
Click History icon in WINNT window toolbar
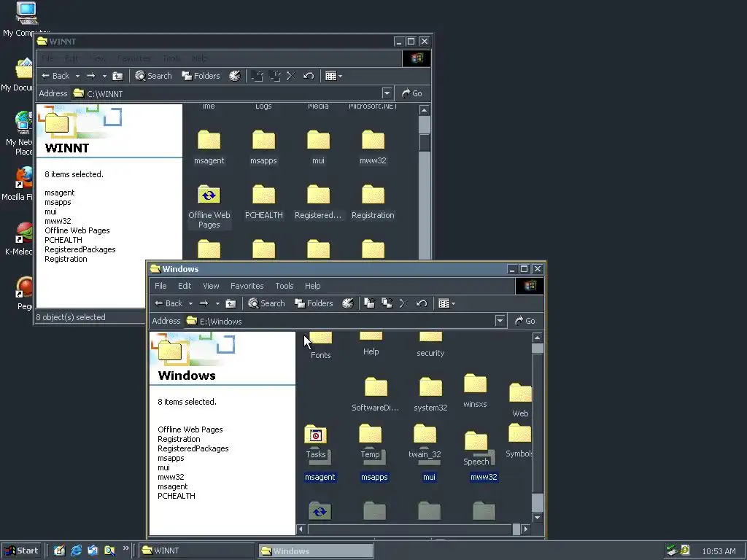click(235, 76)
